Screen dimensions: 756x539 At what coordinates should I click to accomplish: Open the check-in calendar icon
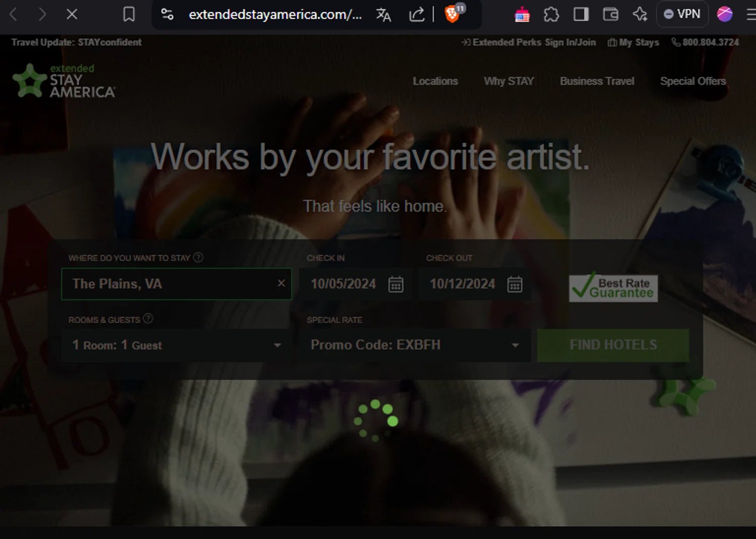tap(396, 284)
